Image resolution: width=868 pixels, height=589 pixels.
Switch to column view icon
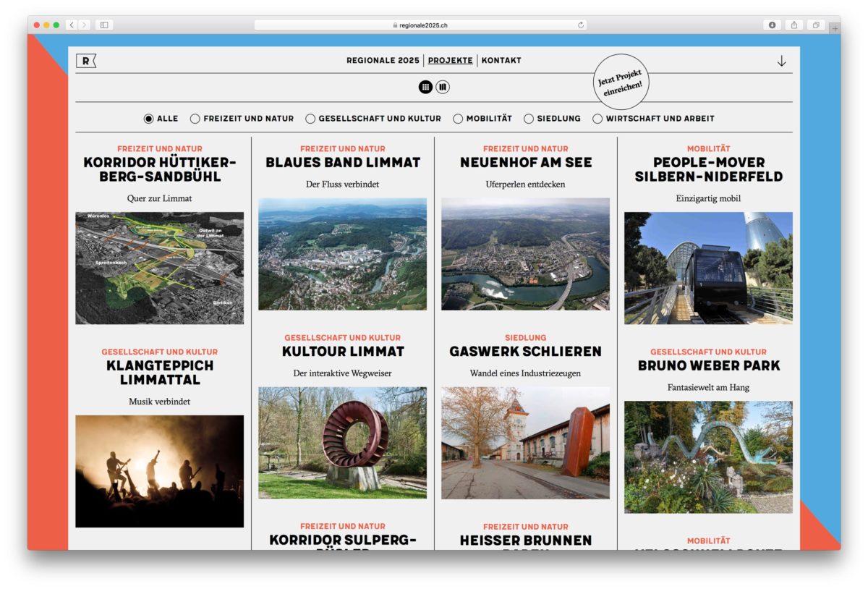pos(443,87)
